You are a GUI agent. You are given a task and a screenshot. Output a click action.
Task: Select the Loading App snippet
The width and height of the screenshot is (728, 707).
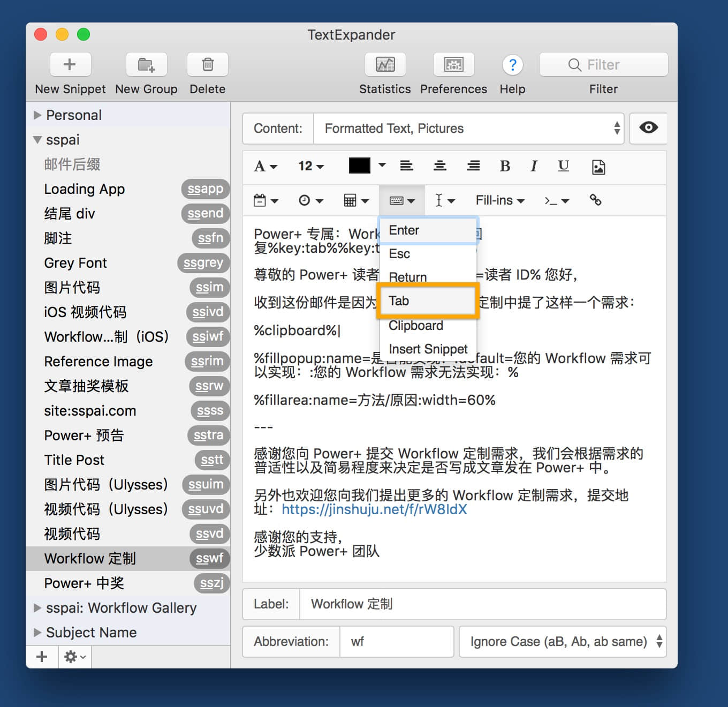[x=85, y=189]
